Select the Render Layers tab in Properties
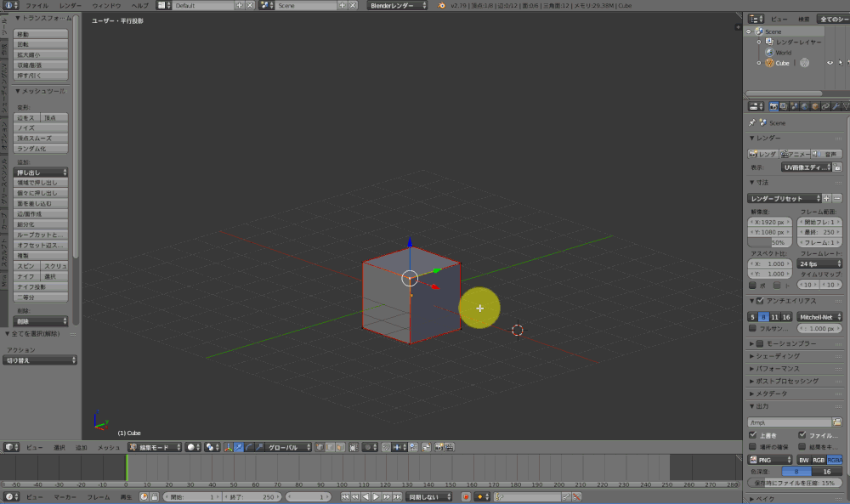850x504 pixels. 783,105
